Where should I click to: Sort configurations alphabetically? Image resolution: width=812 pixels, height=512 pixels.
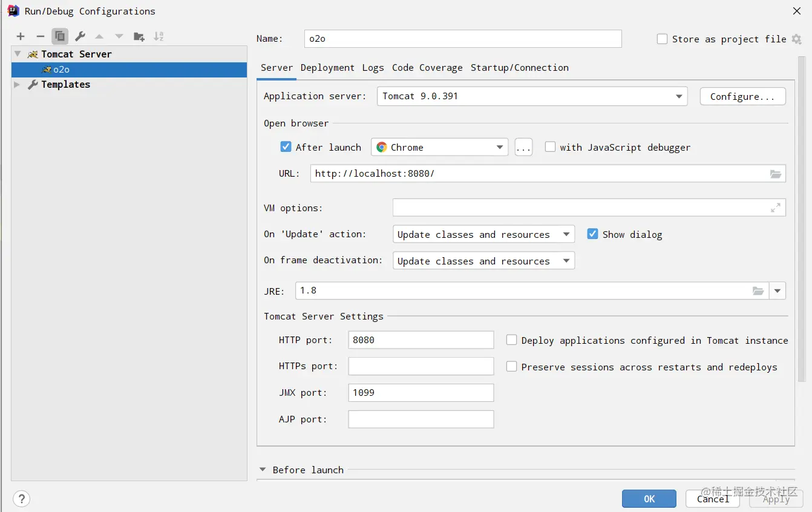[159, 36]
